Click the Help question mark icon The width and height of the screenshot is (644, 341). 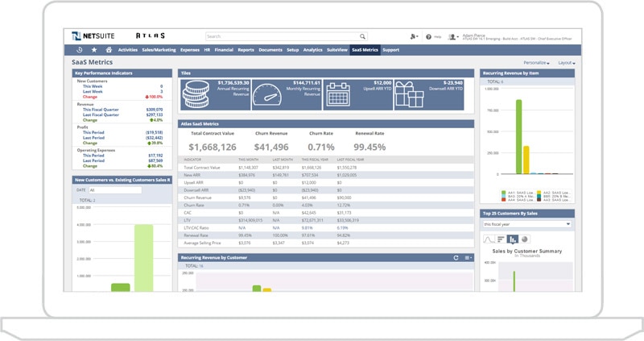click(x=428, y=37)
